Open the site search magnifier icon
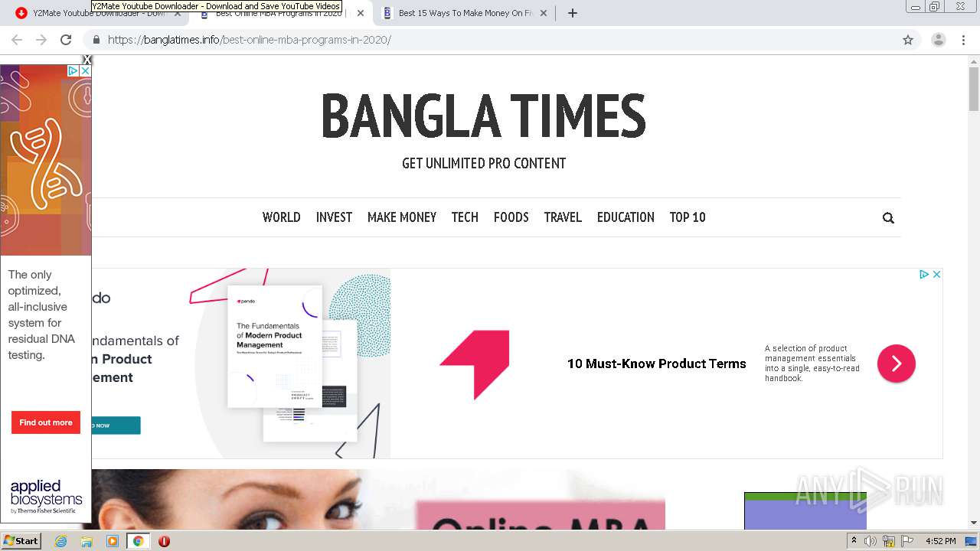 click(888, 218)
